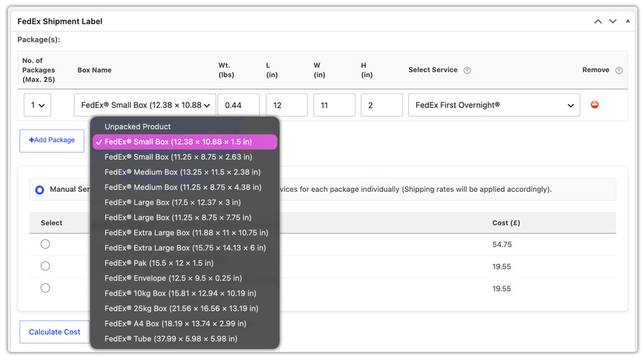Click the height field showing 2

381,105
